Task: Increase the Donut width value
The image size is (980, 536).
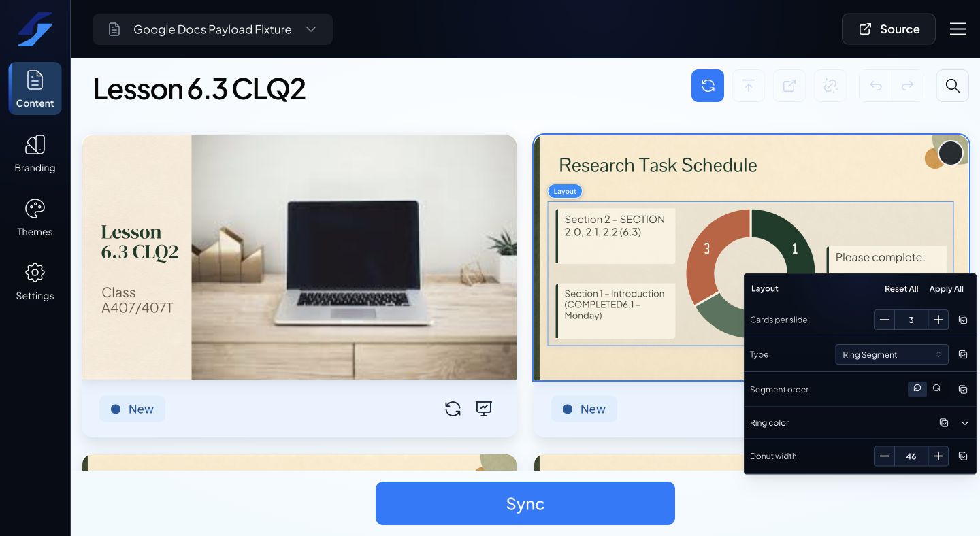Action: (938, 456)
